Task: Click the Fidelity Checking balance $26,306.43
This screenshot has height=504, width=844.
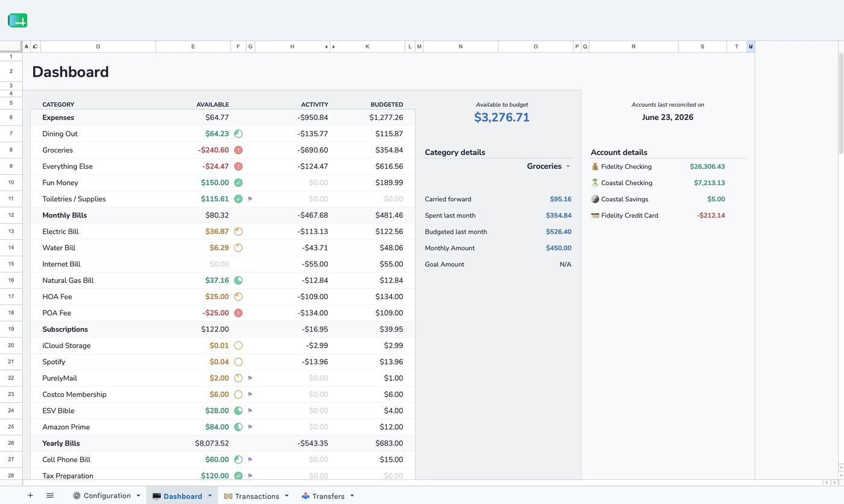Action: (707, 166)
